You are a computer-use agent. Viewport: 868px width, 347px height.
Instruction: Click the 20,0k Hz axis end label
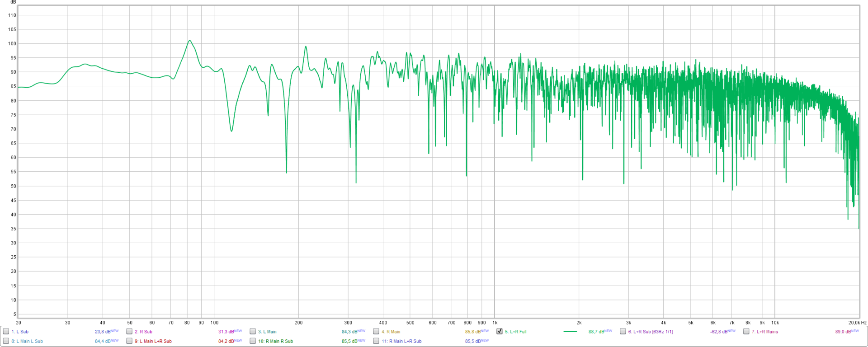(857, 323)
